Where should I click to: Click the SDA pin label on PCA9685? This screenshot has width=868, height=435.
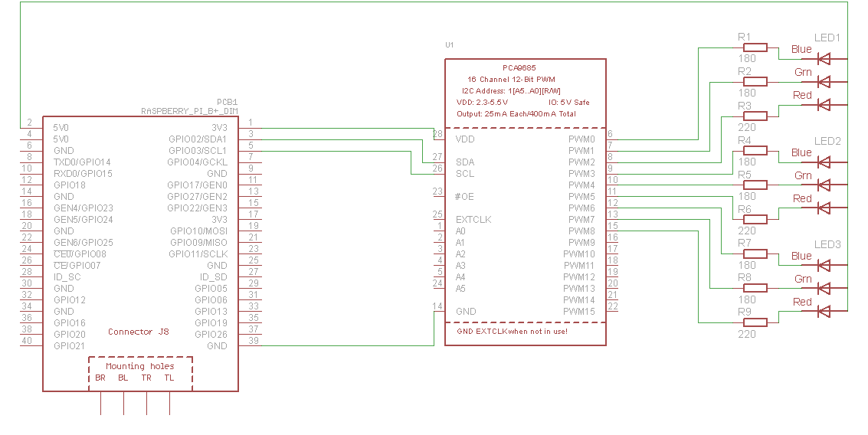click(465, 162)
